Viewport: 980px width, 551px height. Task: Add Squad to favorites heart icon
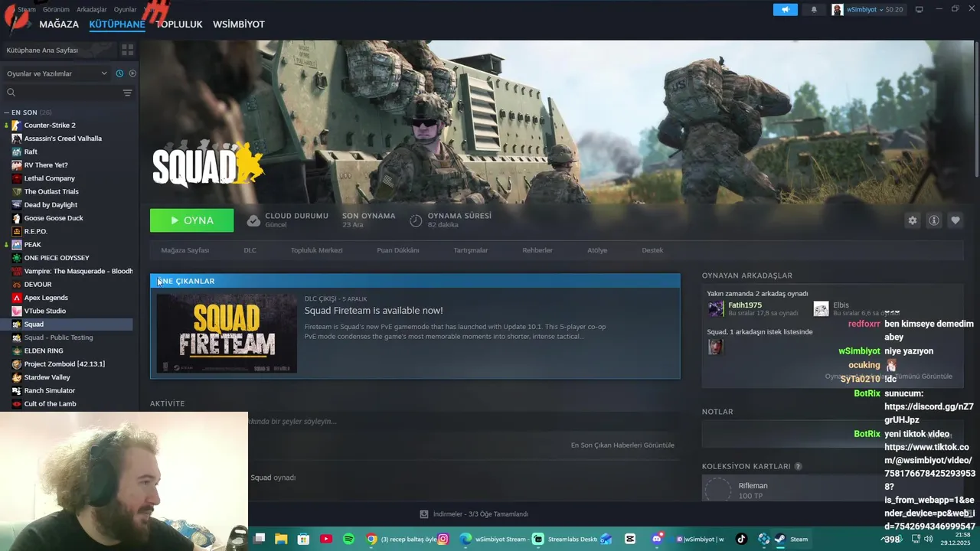coord(955,220)
